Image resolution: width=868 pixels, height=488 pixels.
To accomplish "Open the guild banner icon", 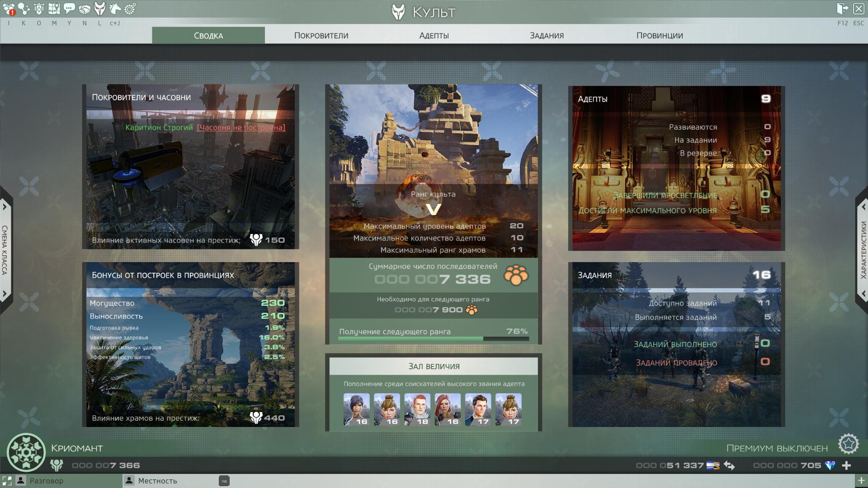I will [x=39, y=9].
